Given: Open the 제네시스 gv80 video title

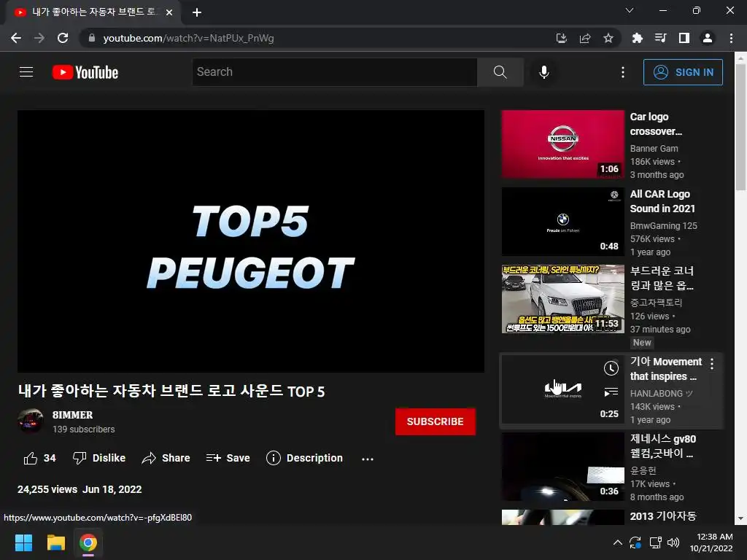Looking at the screenshot, I should (662, 446).
